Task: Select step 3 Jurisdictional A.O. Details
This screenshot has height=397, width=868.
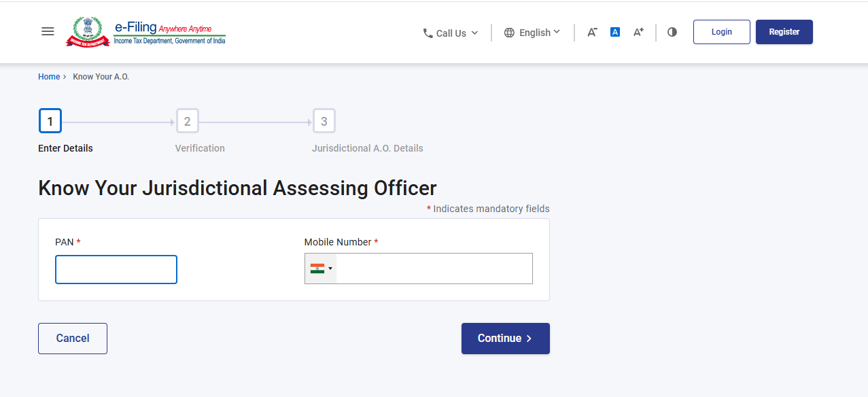Action: tap(324, 120)
